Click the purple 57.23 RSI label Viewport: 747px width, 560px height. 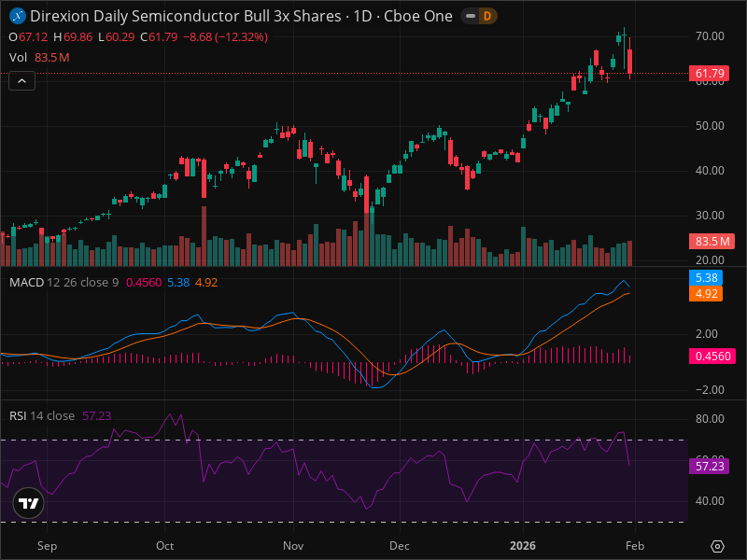(x=710, y=466)
